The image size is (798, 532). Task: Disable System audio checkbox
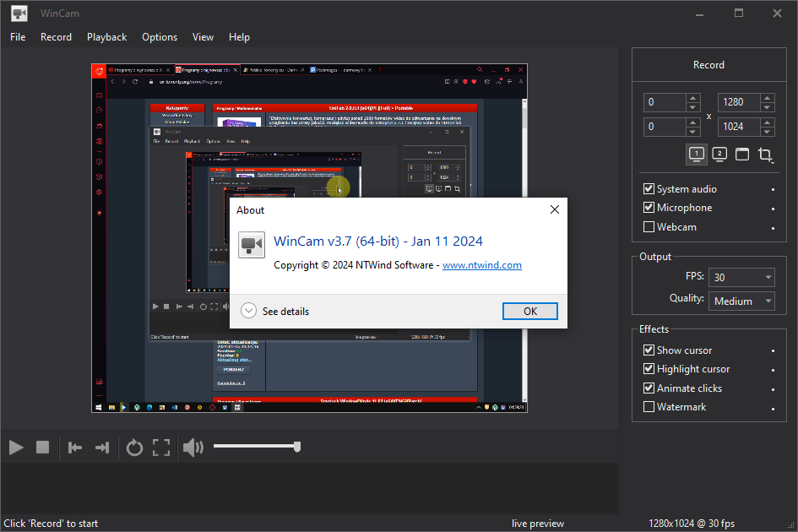pyautogui.click(x=649, y=189)
